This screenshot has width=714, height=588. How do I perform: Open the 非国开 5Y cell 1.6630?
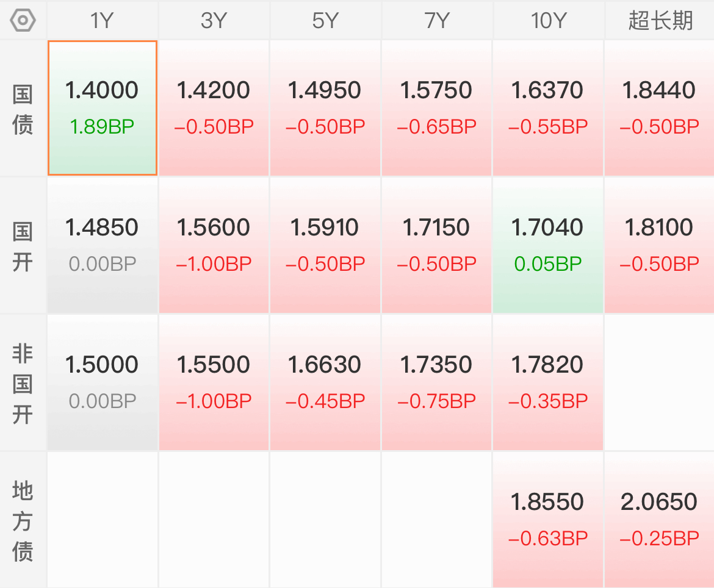[x=325, y=382]
